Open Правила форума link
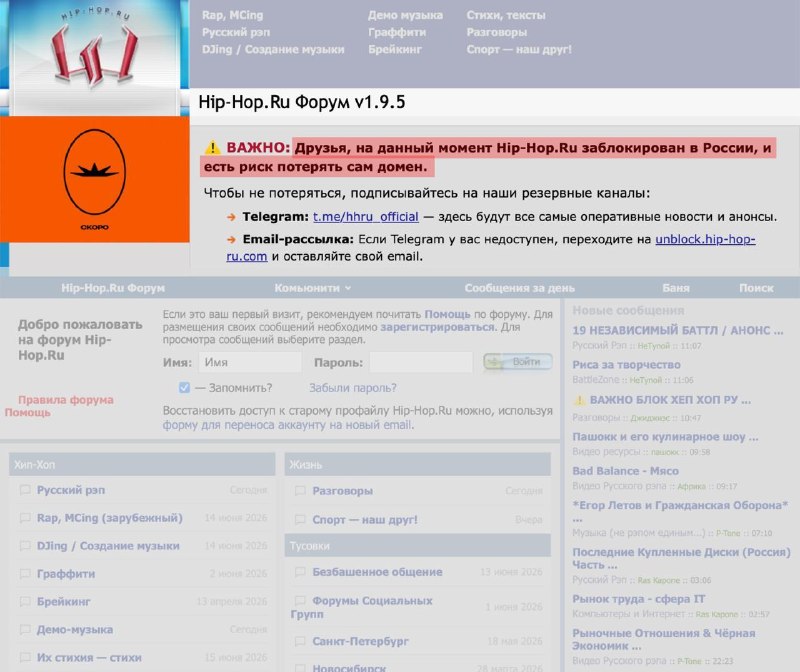 click(x=66, y=400)
